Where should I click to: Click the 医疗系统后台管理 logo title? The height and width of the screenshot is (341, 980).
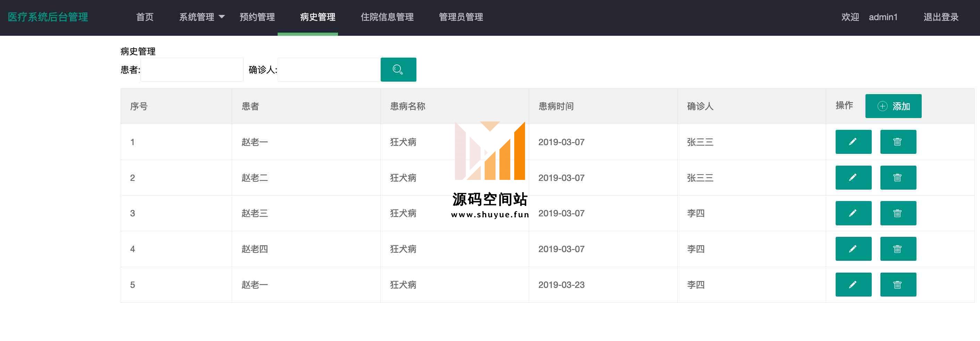[48, 17]
